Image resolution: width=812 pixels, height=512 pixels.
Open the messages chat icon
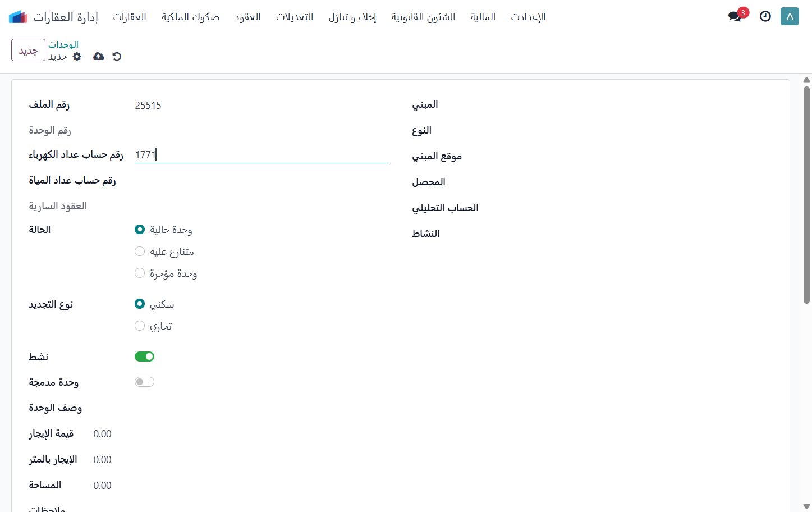coord(735,16)
